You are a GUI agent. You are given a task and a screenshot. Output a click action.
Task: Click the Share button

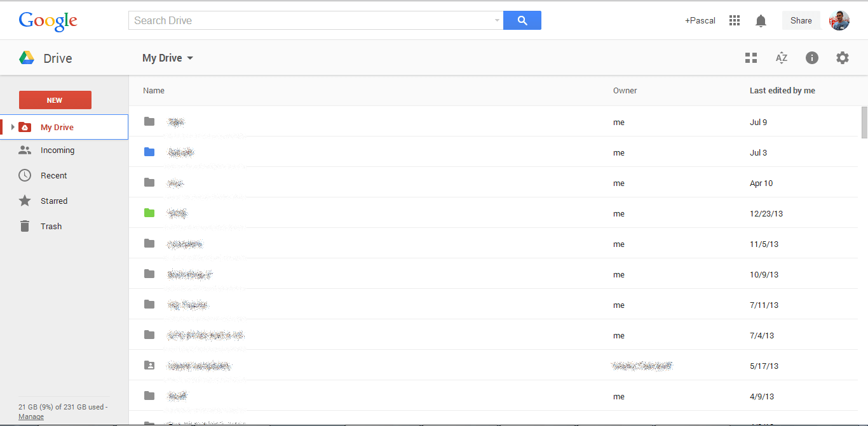(x=801, y=20)
